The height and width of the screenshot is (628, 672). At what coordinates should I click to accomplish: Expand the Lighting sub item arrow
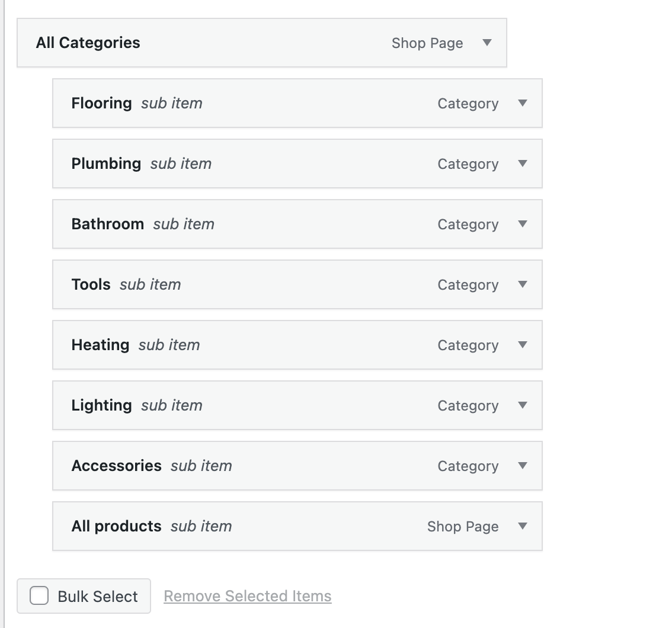tap(523, 405)
